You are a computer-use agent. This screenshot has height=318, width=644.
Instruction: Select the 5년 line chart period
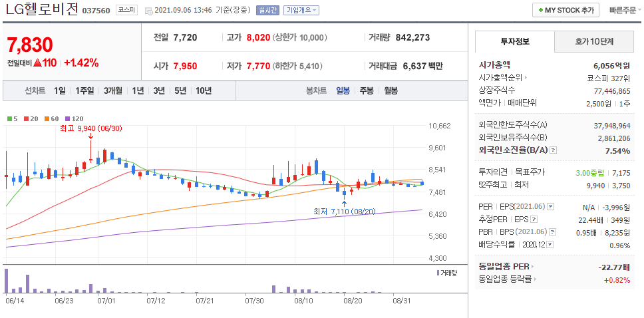pyautogui.click(x=180, y=90)
